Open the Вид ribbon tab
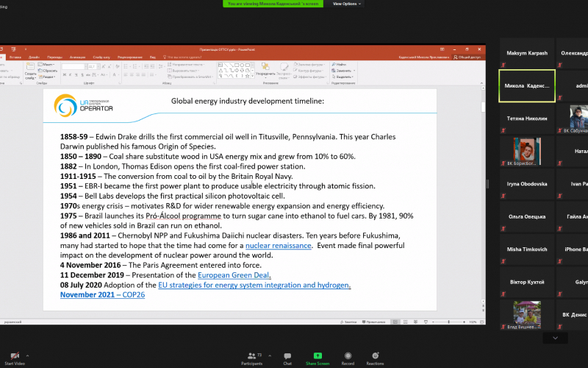Viewport: 588px width, 368px height. (x=153, y=57)
